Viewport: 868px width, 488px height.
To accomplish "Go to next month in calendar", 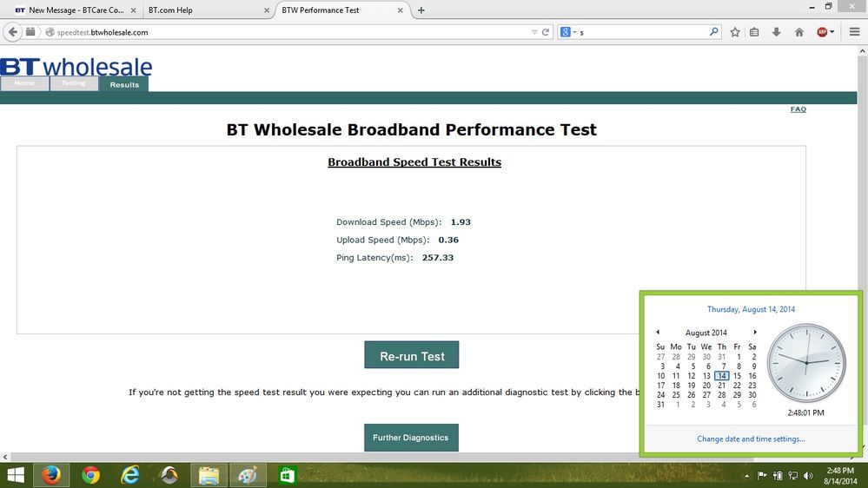I will (755, 332).
